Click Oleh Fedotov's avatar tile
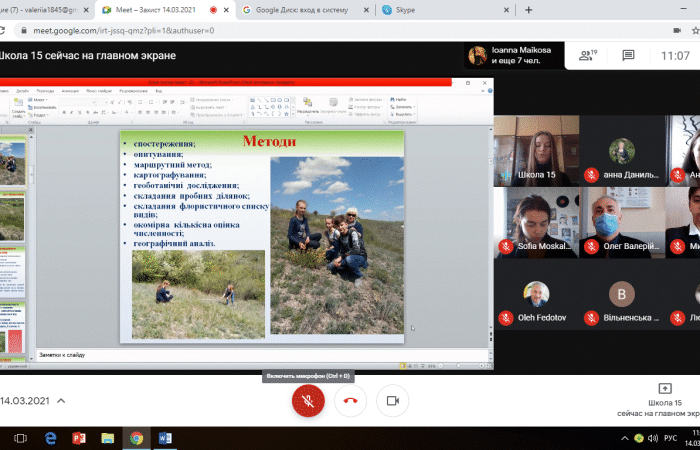 pos(536,294)
